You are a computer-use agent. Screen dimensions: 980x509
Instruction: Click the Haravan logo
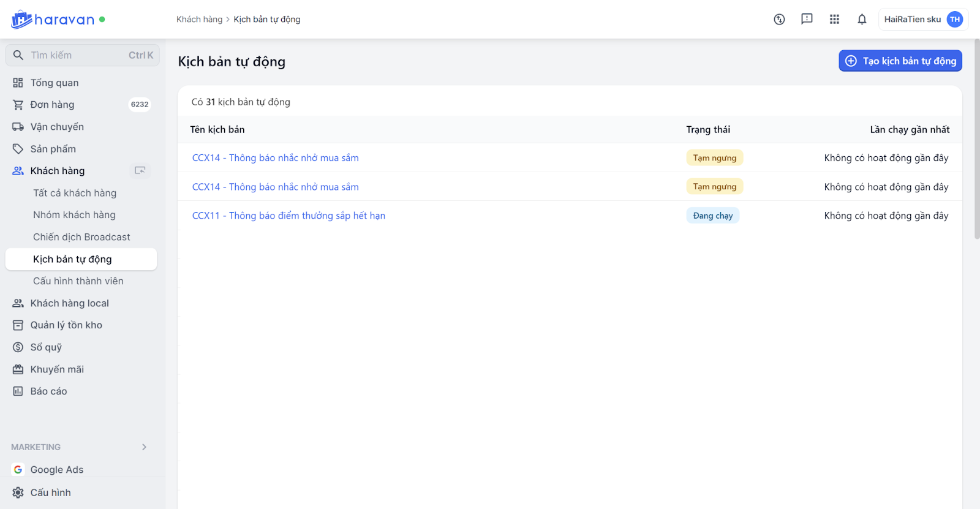(x=53, y=20)
